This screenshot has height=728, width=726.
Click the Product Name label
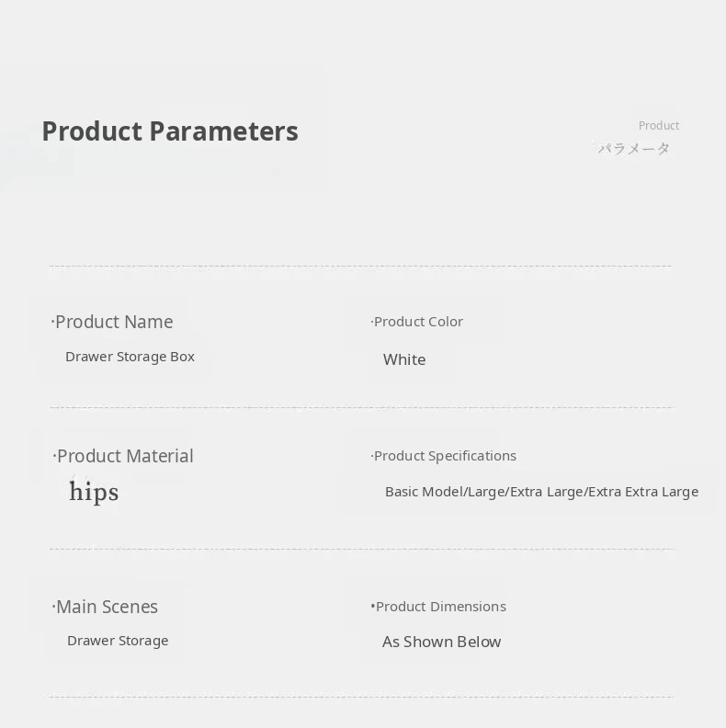point(114,322)
